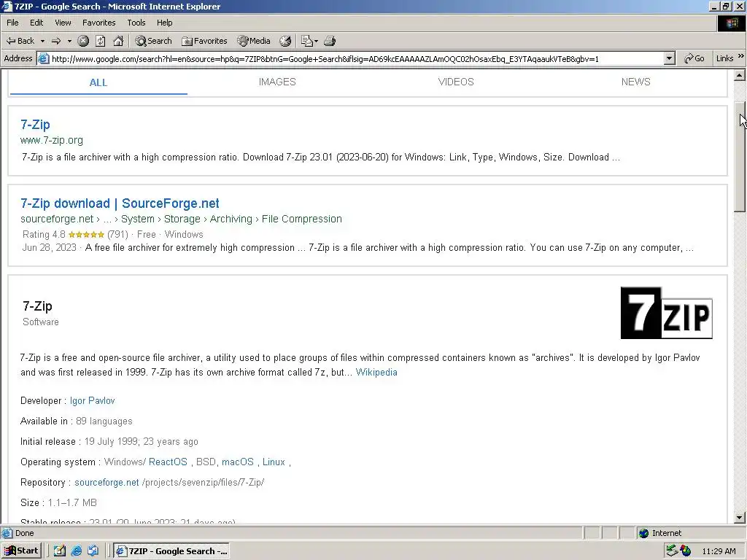This screenshot has height=560, width=747.
Task: Open the Search pane in toolbar
Action: tap(153, 41)
